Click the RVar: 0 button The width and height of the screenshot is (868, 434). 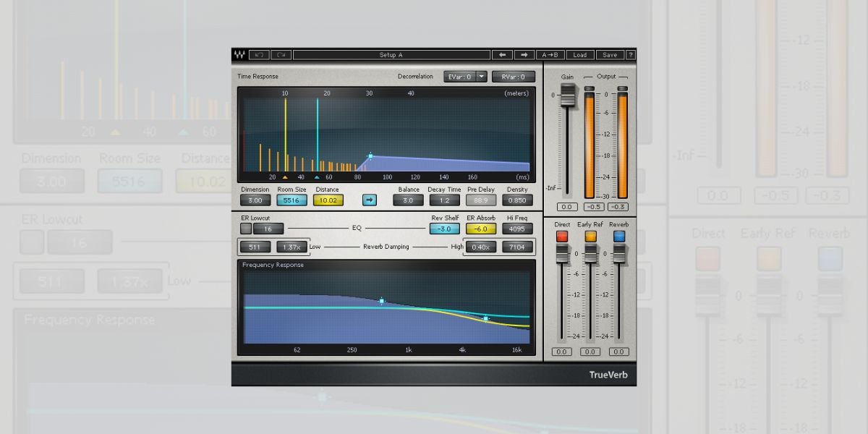tap(513, 77)
